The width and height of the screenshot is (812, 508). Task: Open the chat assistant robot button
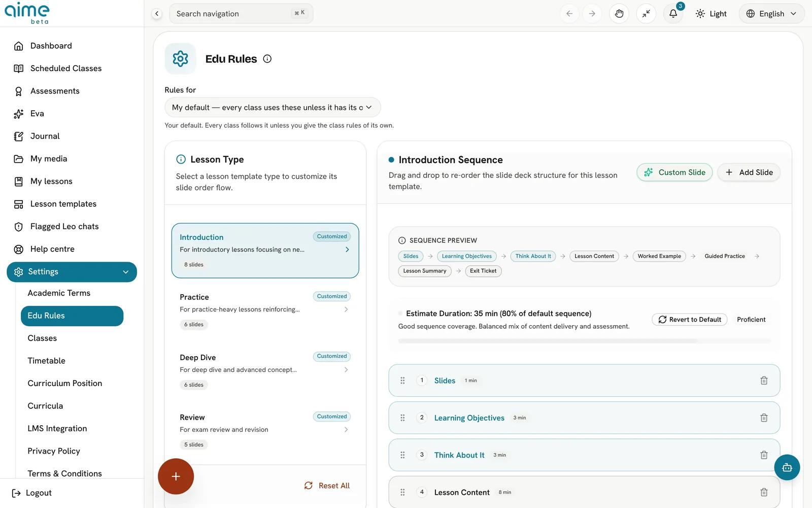coord(787,467)
